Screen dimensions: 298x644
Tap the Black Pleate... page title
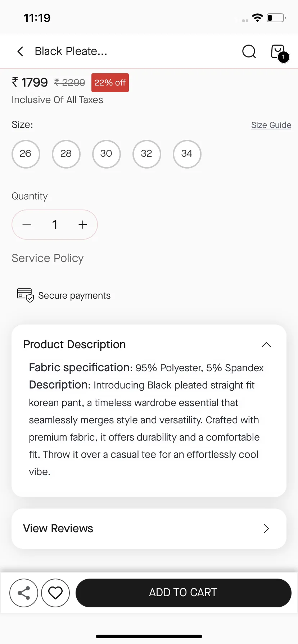pos(71,51)
